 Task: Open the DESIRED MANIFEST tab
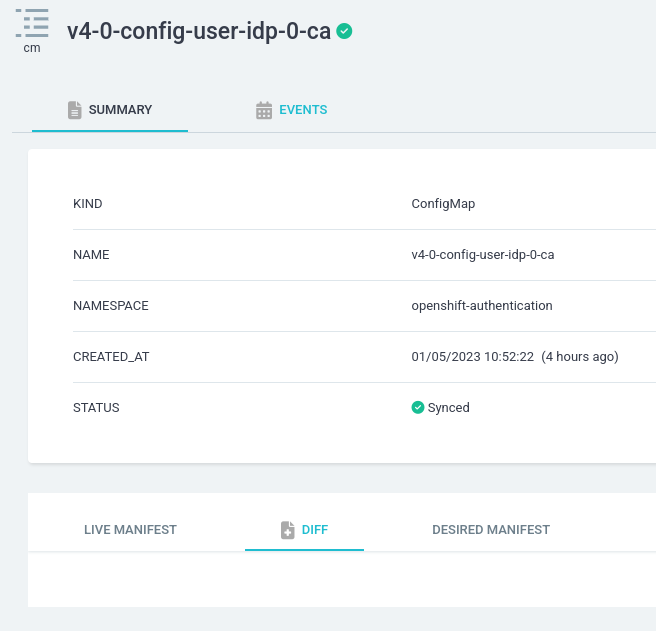click(491, 530)
